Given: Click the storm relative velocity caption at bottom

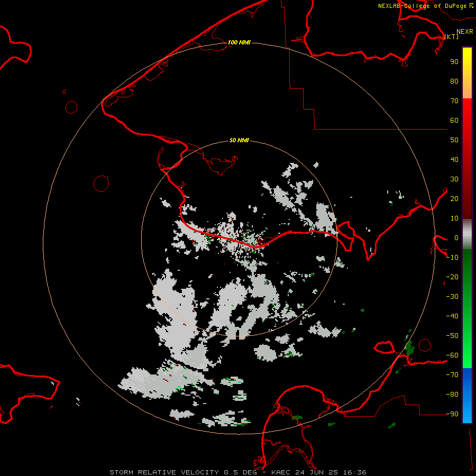Looking at the screenshot, I should tap(238, 472).
